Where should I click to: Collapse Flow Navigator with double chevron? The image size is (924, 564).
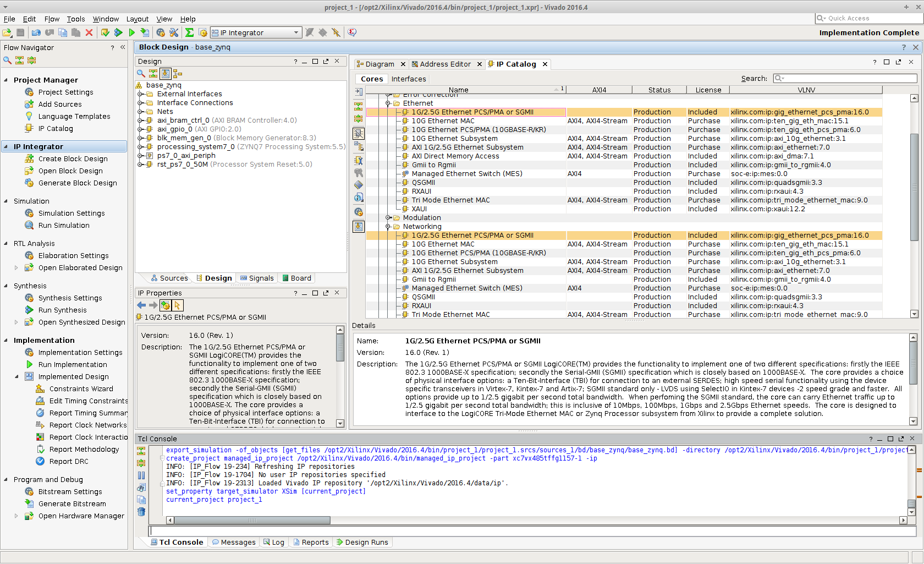pos(123,47)
